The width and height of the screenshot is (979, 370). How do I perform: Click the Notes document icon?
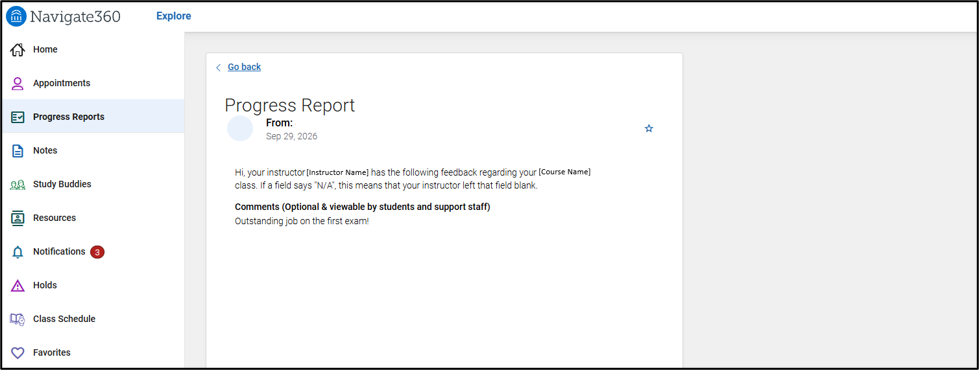click(x=17, y=150)
